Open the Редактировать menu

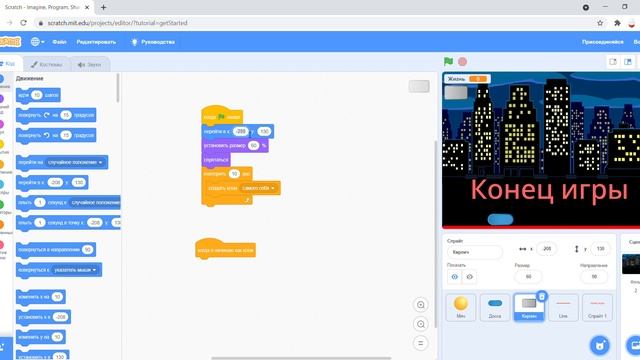tap(96, 42)
